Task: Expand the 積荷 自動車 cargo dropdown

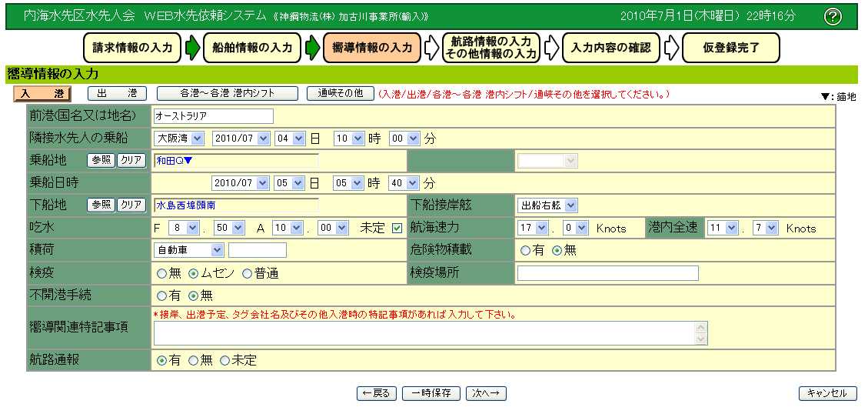Action: click(x=188, y=250)
